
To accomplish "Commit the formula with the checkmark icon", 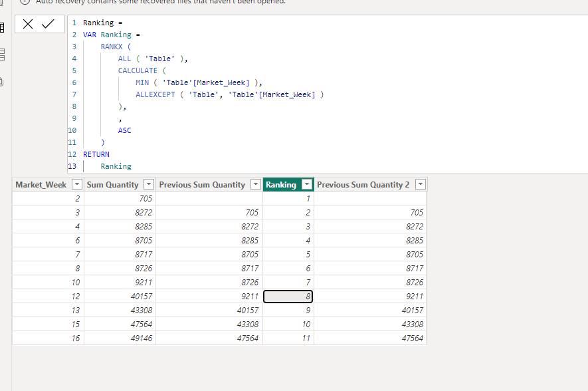I will tap(48, 24).
